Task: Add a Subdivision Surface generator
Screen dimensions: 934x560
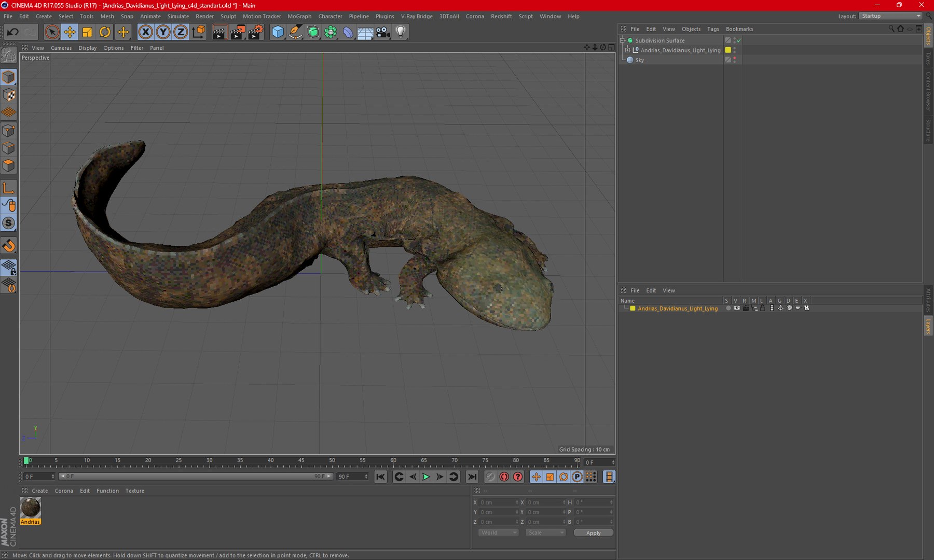Action: point(313,32)
